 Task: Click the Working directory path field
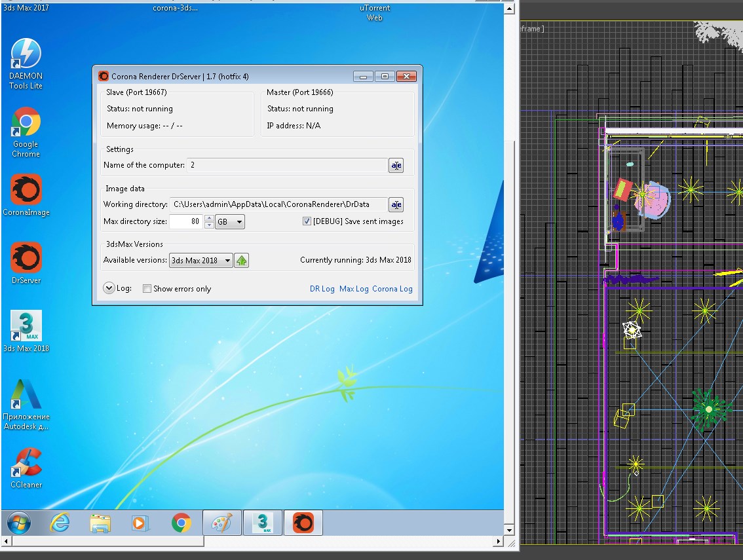coord(278,204)
